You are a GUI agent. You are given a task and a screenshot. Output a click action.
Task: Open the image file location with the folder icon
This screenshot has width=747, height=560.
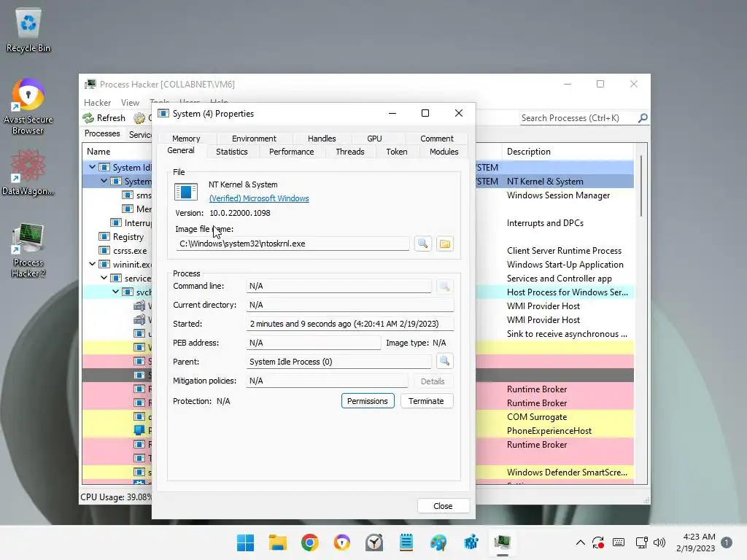coord(444,244)
